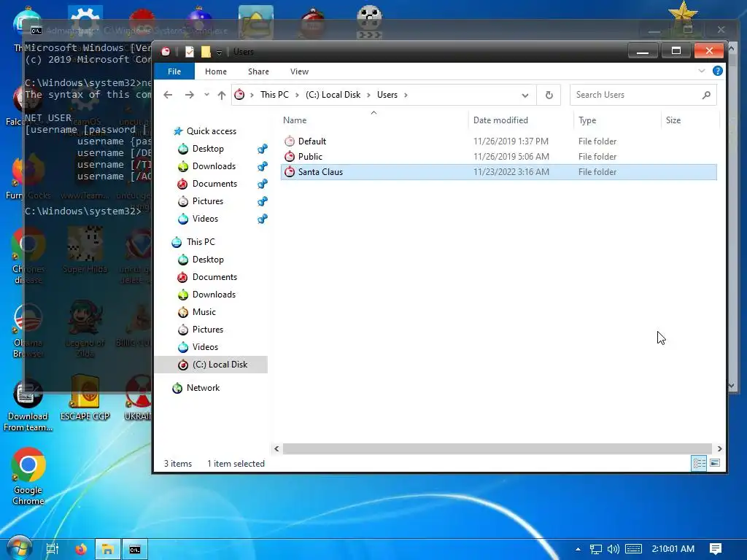Open Documents under This PC
747x560 pixels.
coord(214,277)
